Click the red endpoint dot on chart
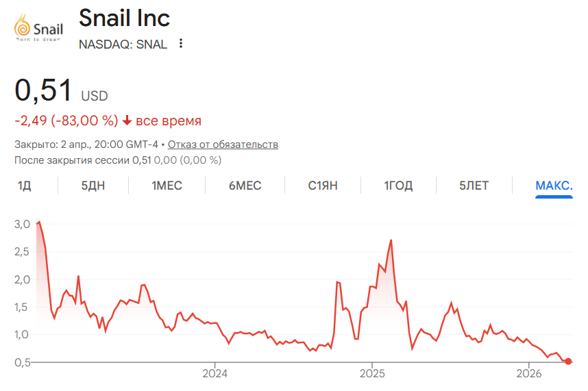Image resolution: width=588 pixels, height=391 pixels. point(569,362)
